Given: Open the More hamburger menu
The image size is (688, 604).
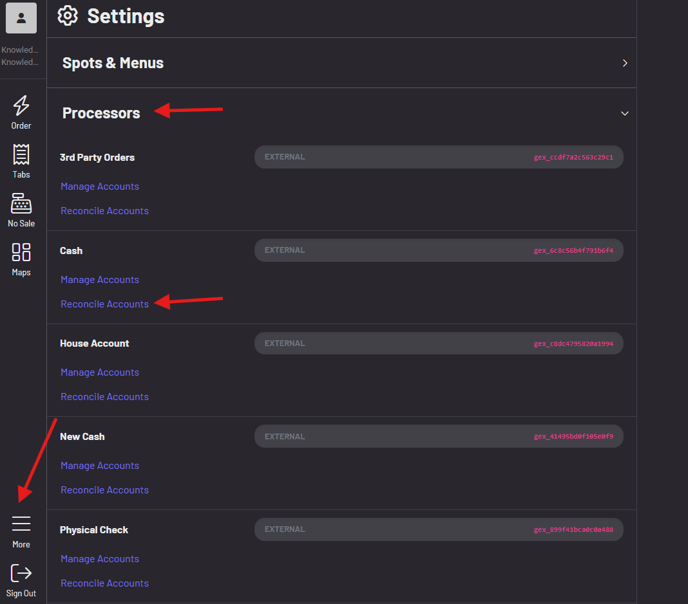Looking at the screenshot, I should point(21,525).
